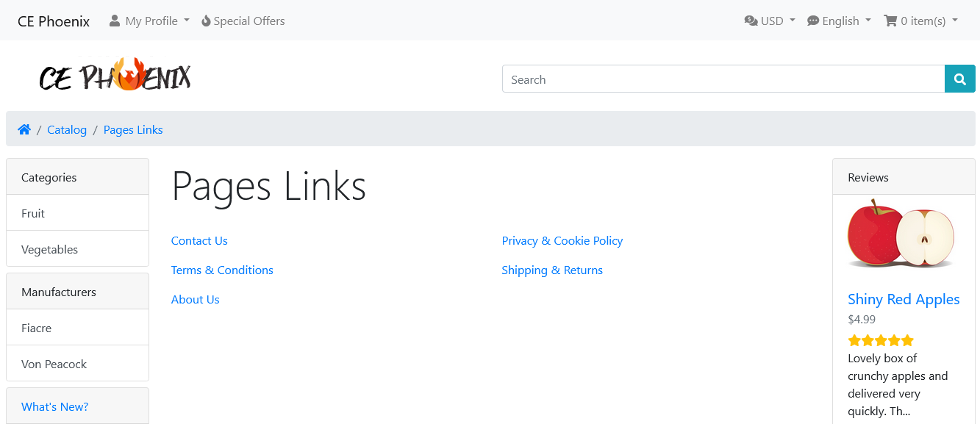
Task: Click the home icon in breadcrumb
Action: click(24, 129)
